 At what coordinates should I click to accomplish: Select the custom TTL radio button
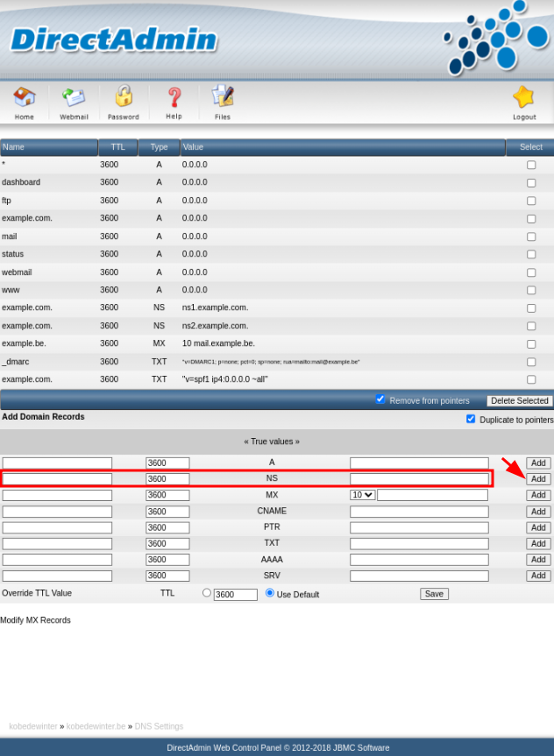point(207,593)
